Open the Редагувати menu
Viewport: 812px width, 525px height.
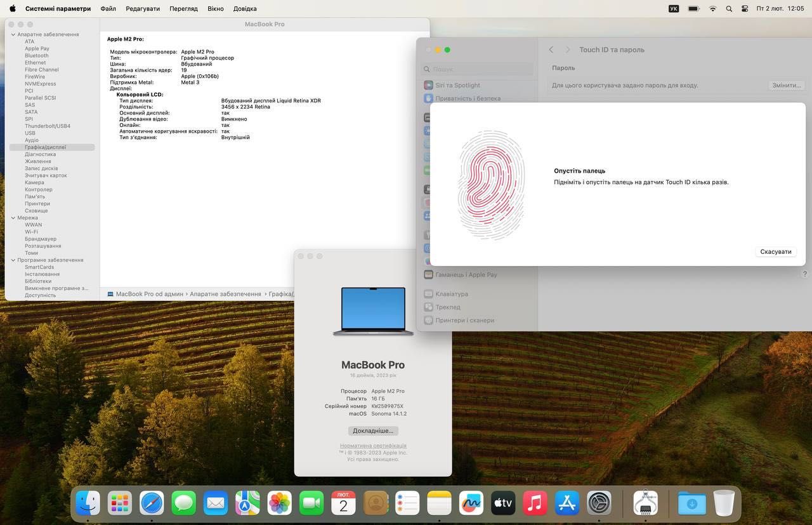pos(143,8)
